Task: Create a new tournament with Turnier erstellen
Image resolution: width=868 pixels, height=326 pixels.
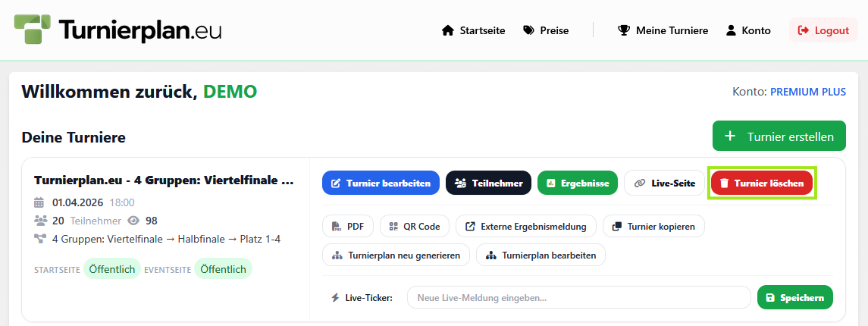Action: tap(779, 136)
